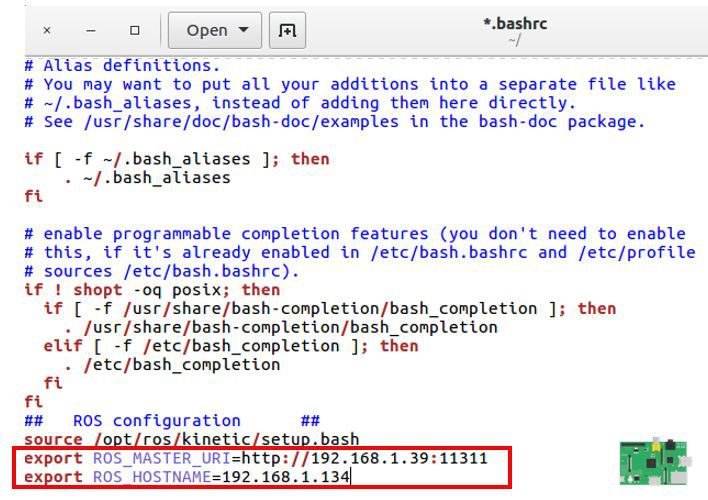Click the ROS_MASTER_URI export line
Image resolution: width=708 pixels, height=500 pixels.
tap(256, 458)
